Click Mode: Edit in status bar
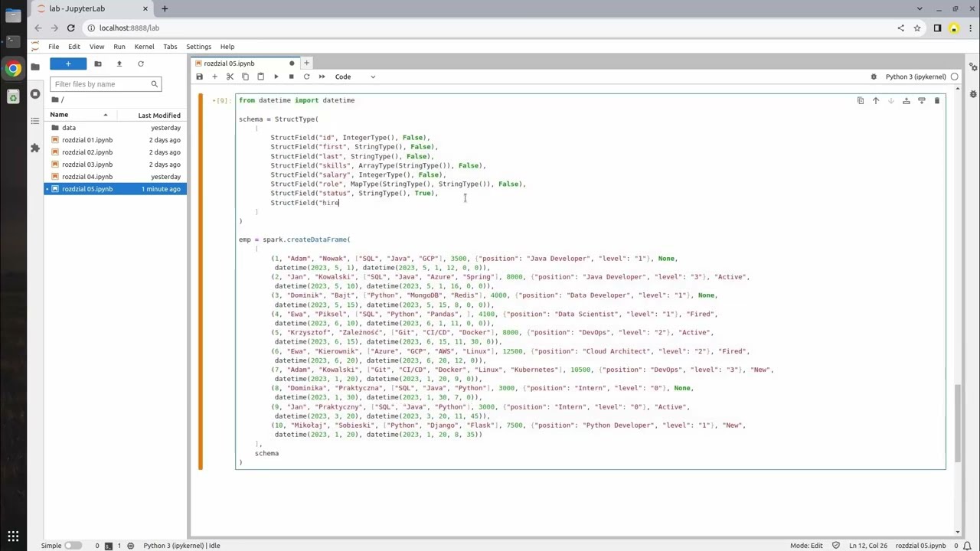Viewport: 980px width, 551px height. pos(806,546)
